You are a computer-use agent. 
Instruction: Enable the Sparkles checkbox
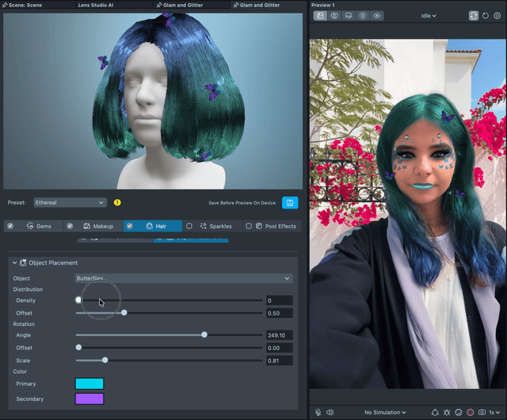click(189, 226)
